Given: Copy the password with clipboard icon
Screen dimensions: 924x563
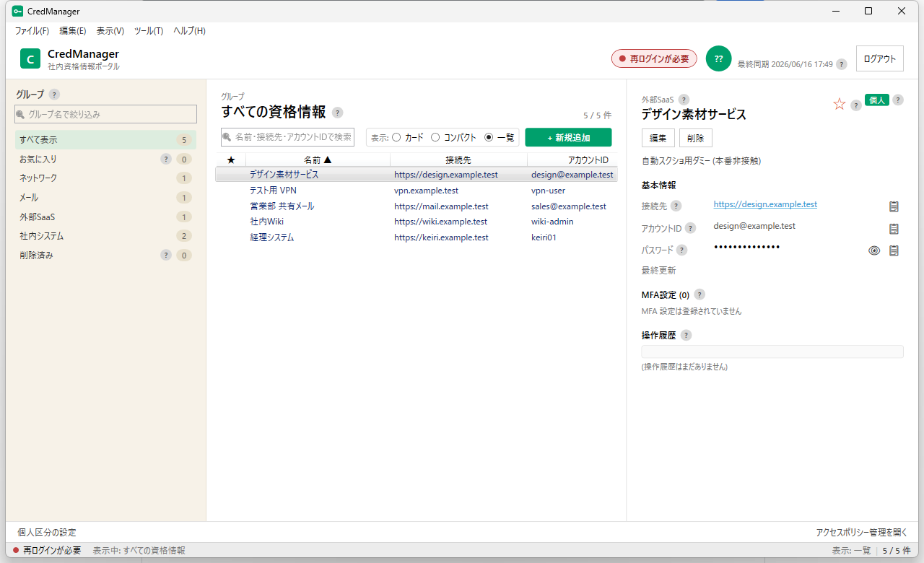Looking at the screenshot, I should click(894, 250).
